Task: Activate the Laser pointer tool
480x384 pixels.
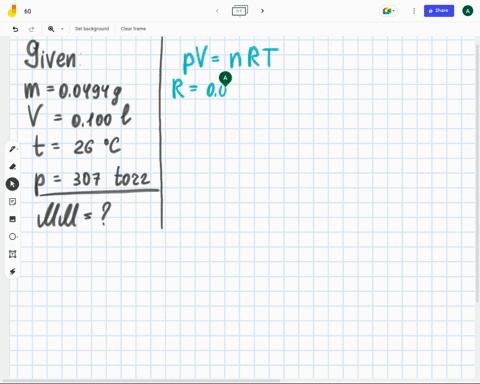Action: click(x=13, y=272)
